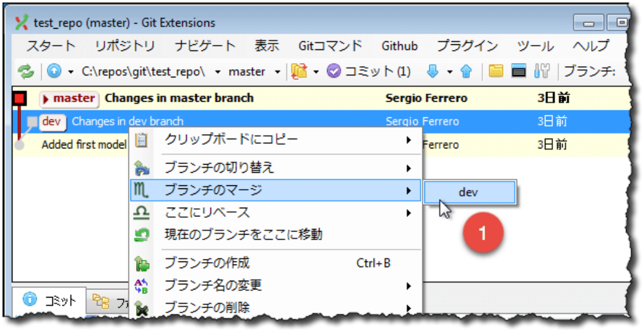Select ブランチの切り替え in context menu
The image size is (644, 330).
coord(276,168)
